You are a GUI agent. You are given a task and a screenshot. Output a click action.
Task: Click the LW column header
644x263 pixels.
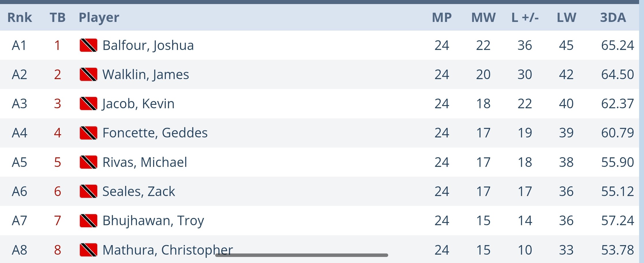click(566, 18)
